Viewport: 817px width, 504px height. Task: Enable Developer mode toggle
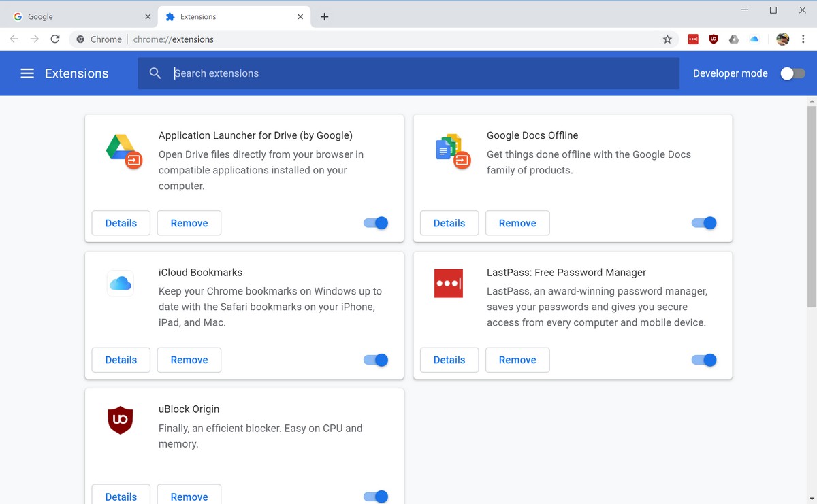792,73
